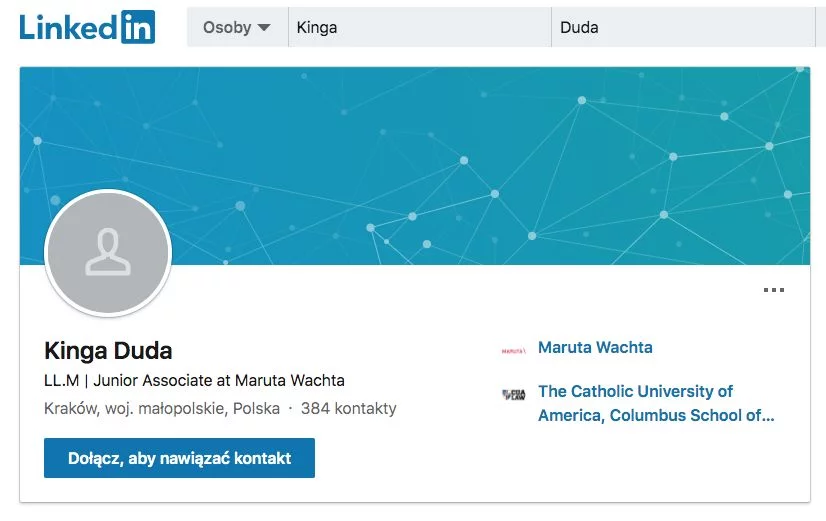The width and height of the screenshot is (826, 521).
Task: Click the Osoby label in the search bar
Action: pyautogui.click(x=227, y=27)
